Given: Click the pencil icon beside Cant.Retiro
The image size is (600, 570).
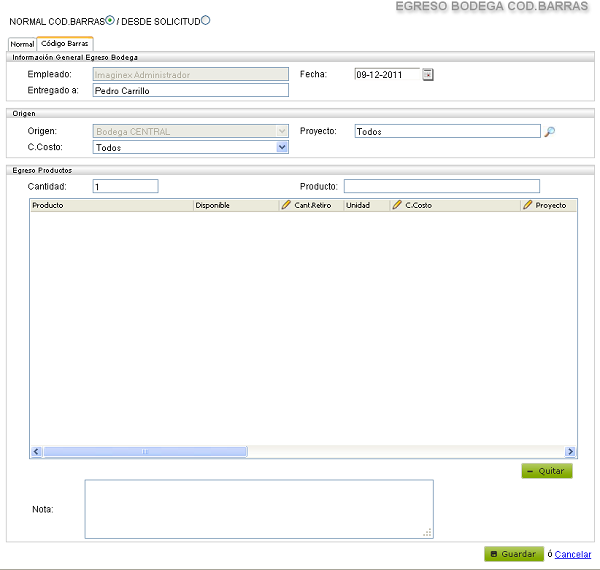Looking at the screenshot, I should (286, 205).
